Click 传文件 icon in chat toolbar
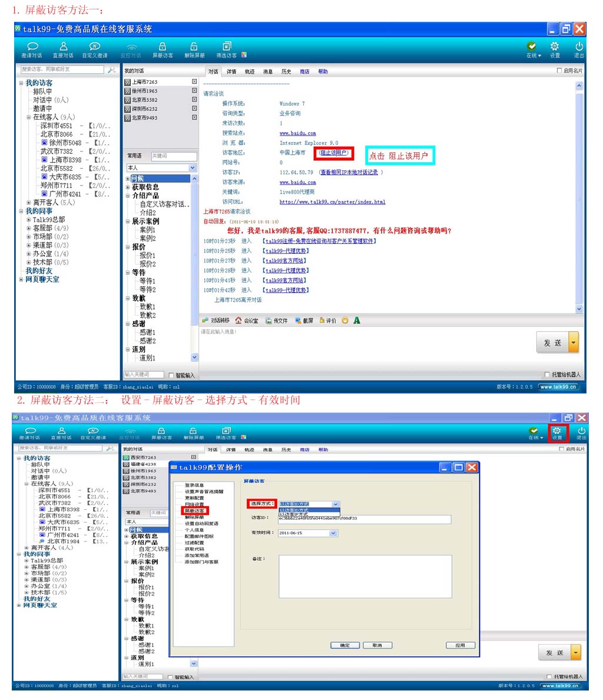The width and height of the screenshot is (603, 700). 269,321
